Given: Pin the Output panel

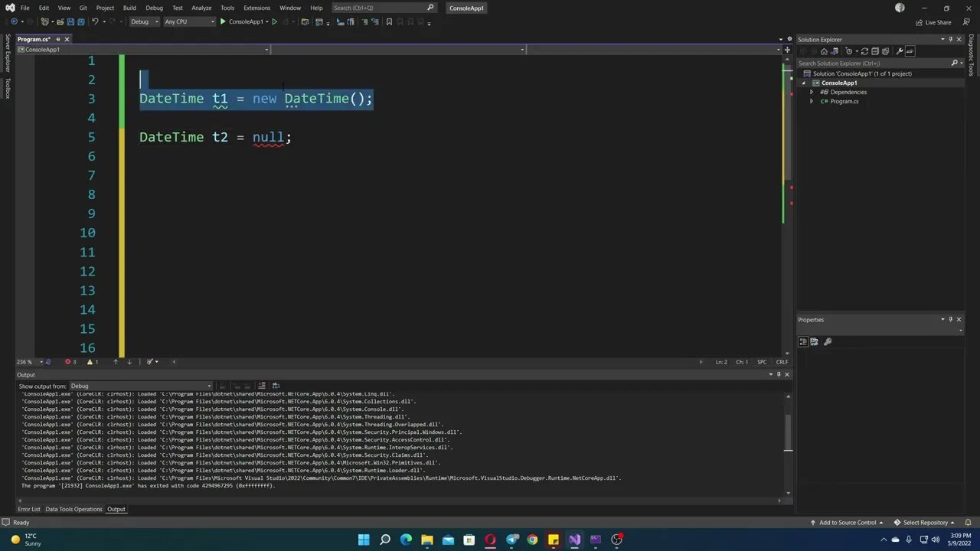Looking at the screenshot, I should [x=779, y=374].
